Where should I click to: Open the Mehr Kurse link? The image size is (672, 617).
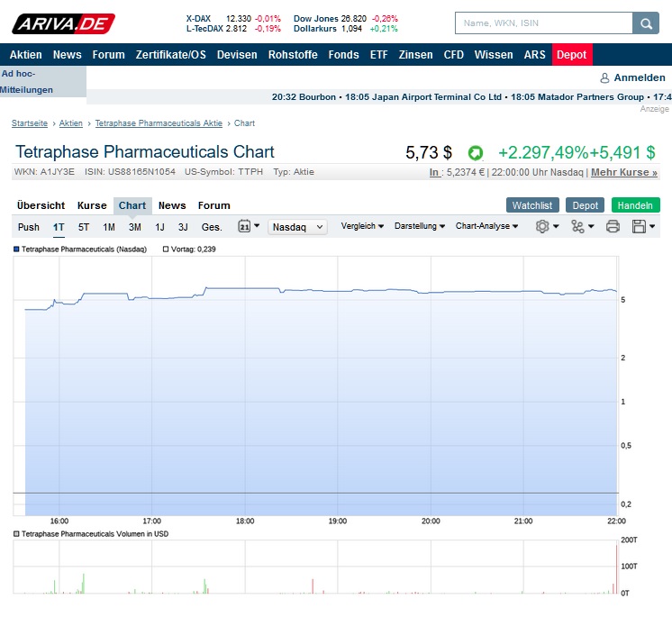click(x=624, y=172)
